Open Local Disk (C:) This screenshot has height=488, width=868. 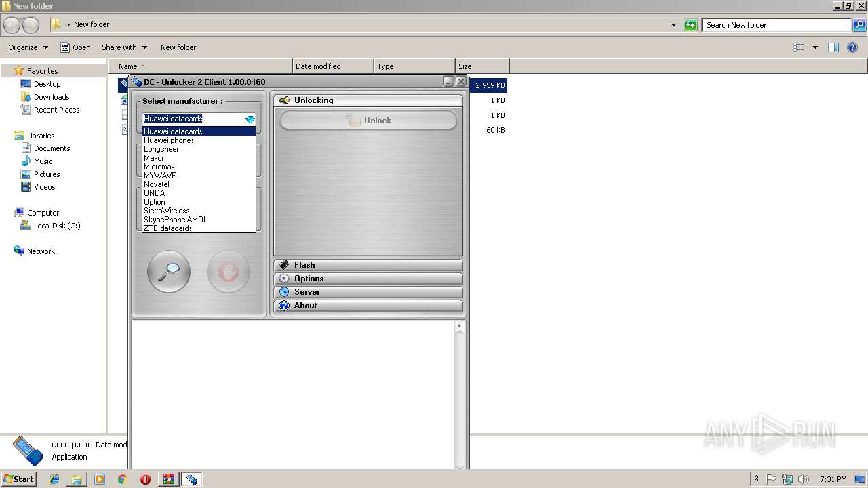point(57,226)
